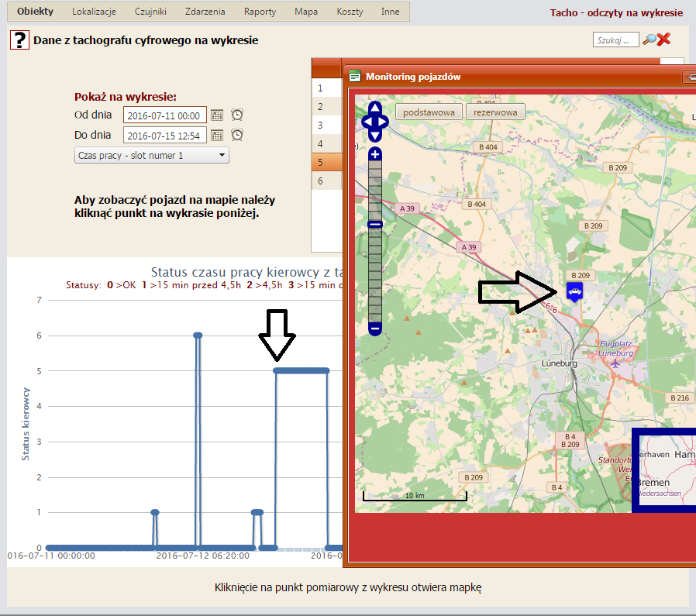Viewport: 696px width, 616px height.
Task: Open the Czujniki menu
Action: [x=150, y=12]
